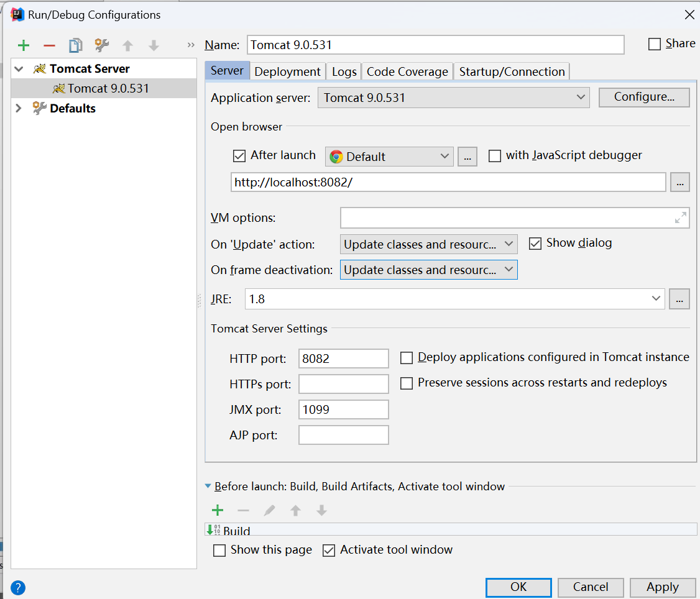Open help with the question mark icon
The width and height of the screenshot is (700, 599).
(x=18, y=587)
